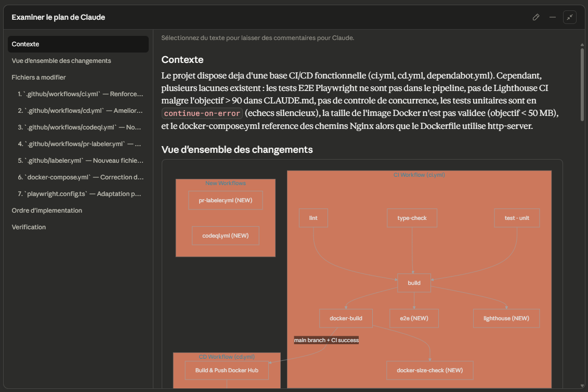Open plan editing with the pencil icon
The height and width of the screenshot is (392, 588).
pyautogui.click(x=536, y=17)
